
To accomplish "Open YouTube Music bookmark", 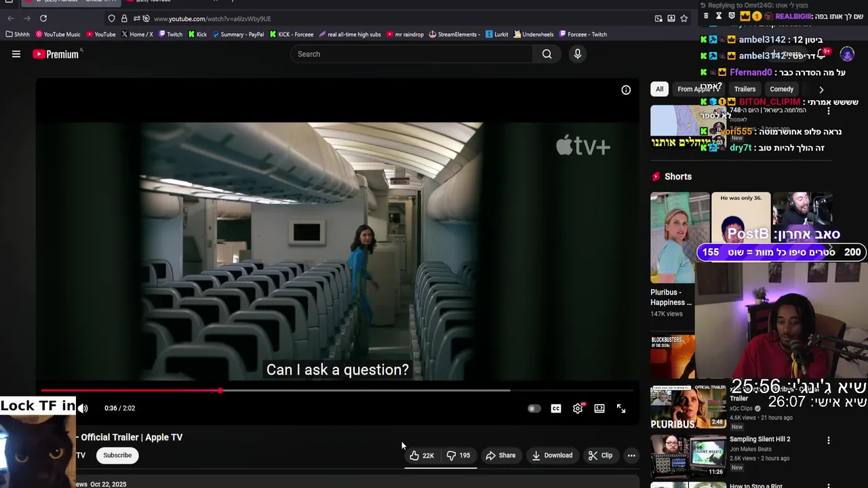I will point(58,35).
